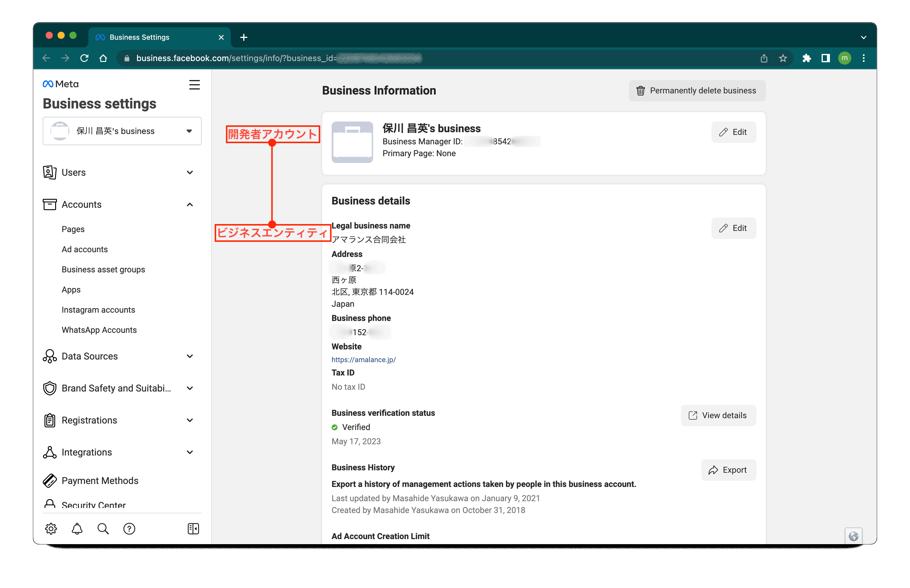Open the tab search chevron

[863, 37]
